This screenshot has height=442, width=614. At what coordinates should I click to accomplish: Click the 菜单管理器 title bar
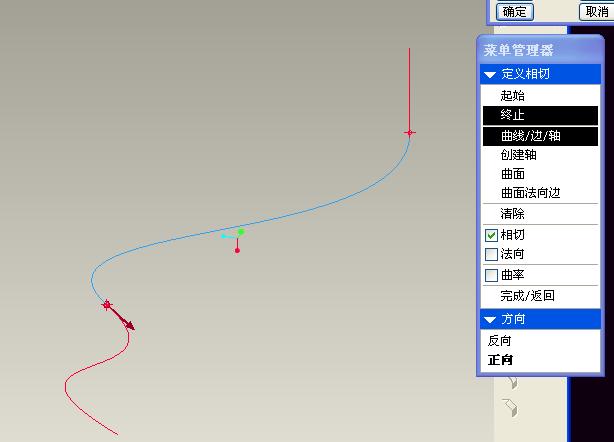coord(540,50)
